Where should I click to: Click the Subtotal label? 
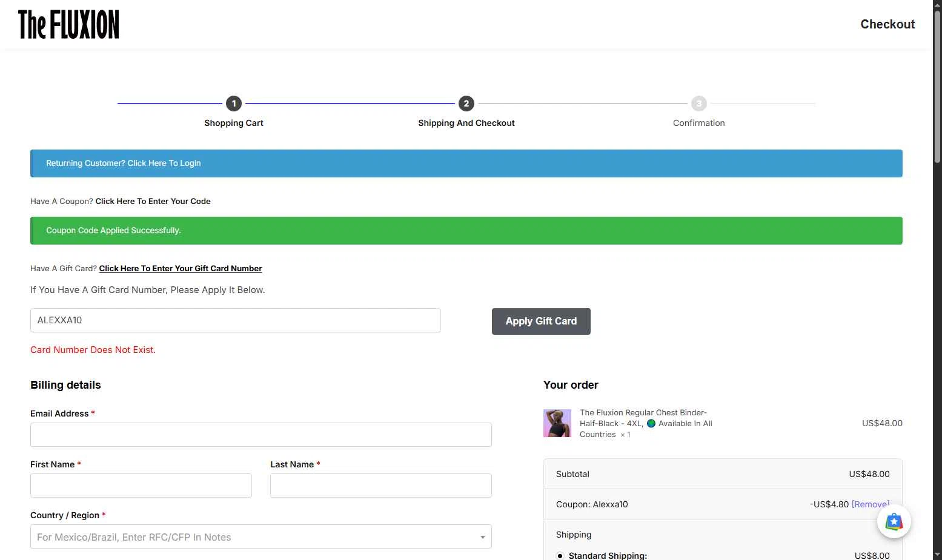point(572,474)
